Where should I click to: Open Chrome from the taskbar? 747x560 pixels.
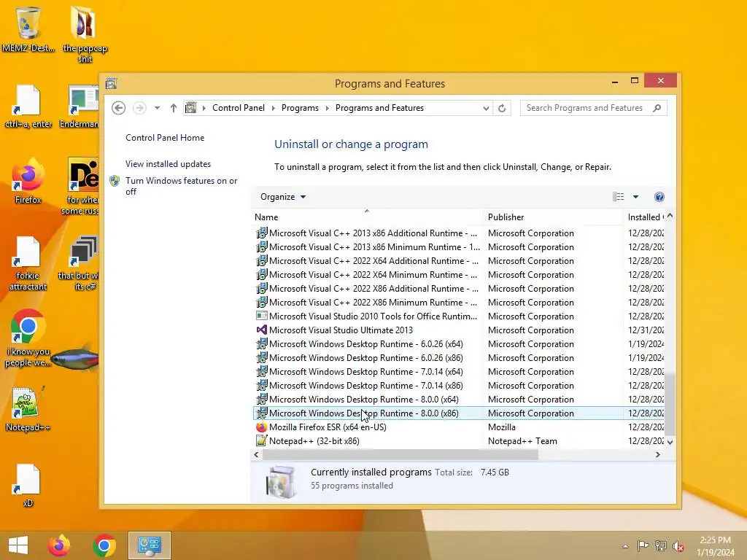(x=104, y=545)
